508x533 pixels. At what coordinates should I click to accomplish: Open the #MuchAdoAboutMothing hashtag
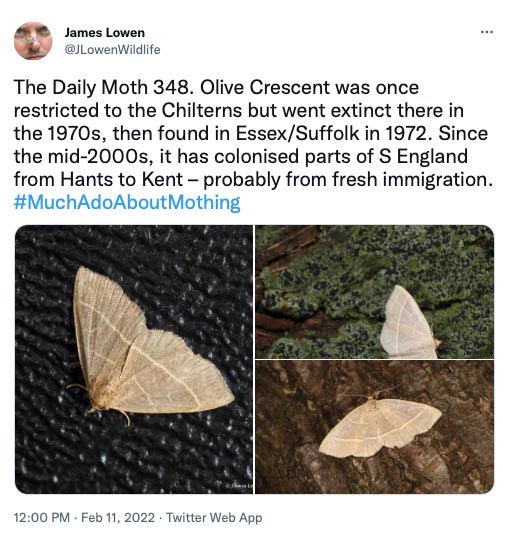pyautogui.click(x=127, y=202)
